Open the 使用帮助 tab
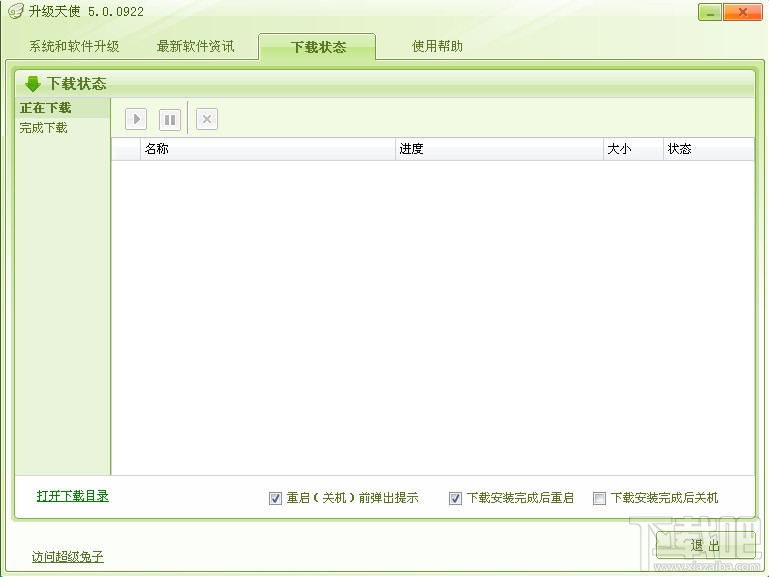 point(437,47)
